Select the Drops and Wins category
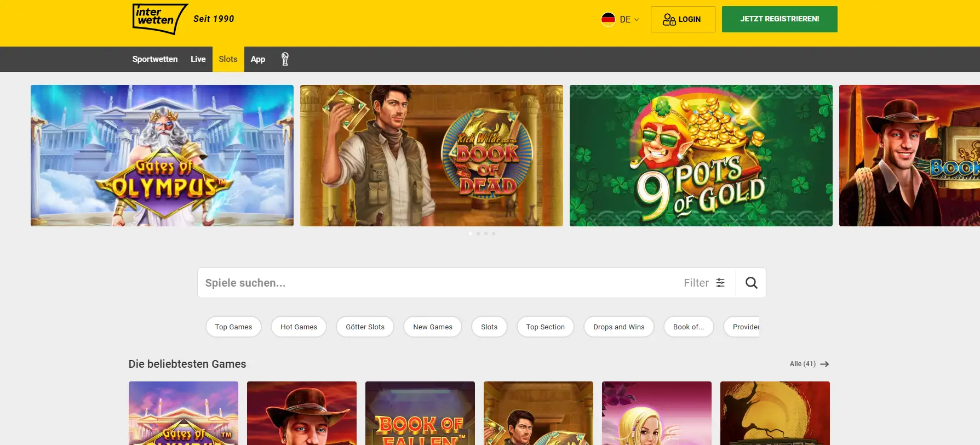Image resolution: width=980 pixels, height=445 pixels. pos(619,327)
